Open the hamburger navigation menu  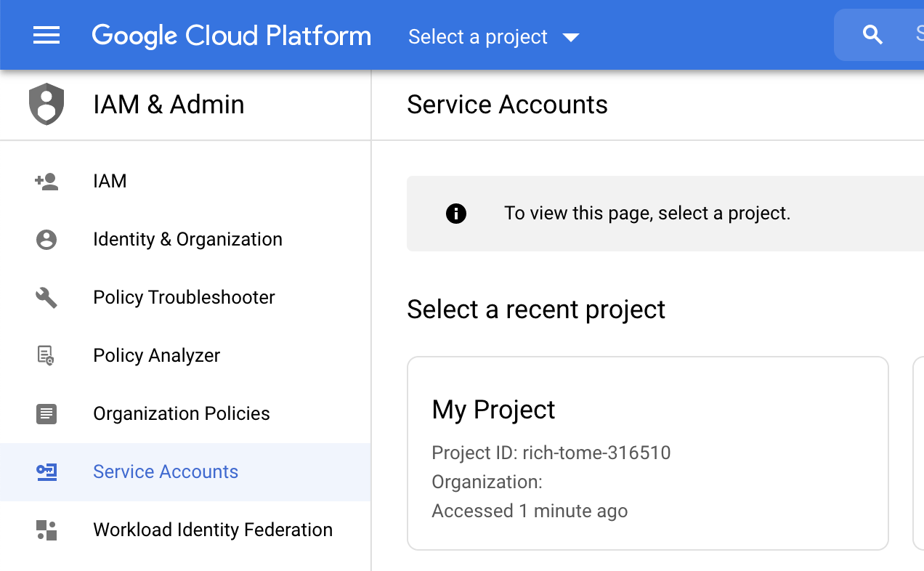46,35
